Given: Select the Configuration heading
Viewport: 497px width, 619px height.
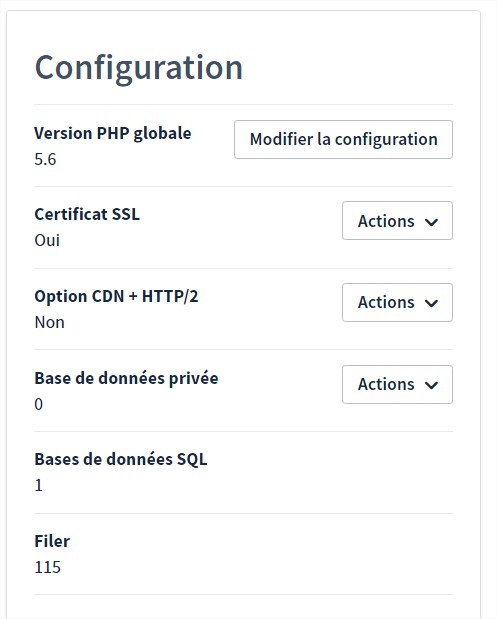Looking at the screenshot, I should 139,68.
